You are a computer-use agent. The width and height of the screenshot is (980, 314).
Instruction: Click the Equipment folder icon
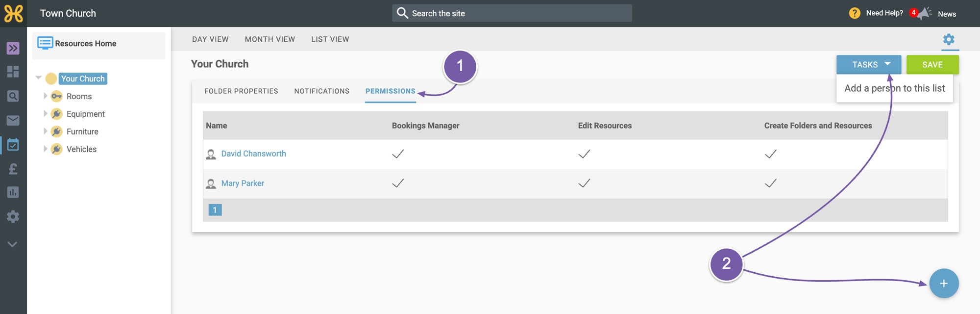(x=57, y=114)
